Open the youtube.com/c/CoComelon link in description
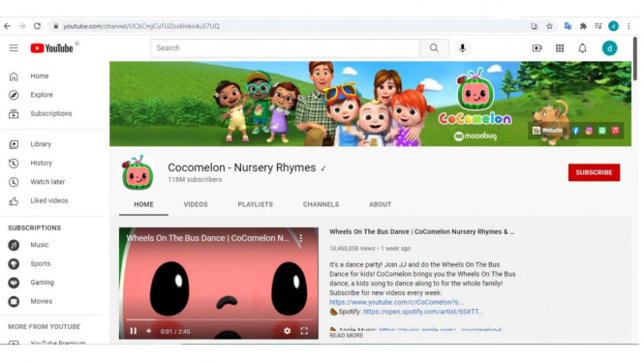644x362 pixels. (396, 302)
